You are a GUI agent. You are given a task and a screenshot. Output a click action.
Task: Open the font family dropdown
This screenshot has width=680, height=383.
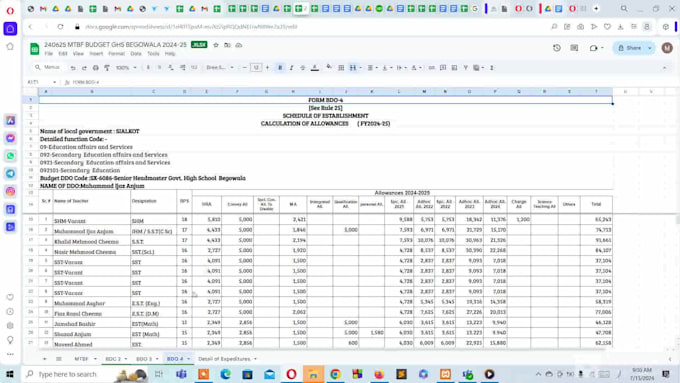click(220, 68)
